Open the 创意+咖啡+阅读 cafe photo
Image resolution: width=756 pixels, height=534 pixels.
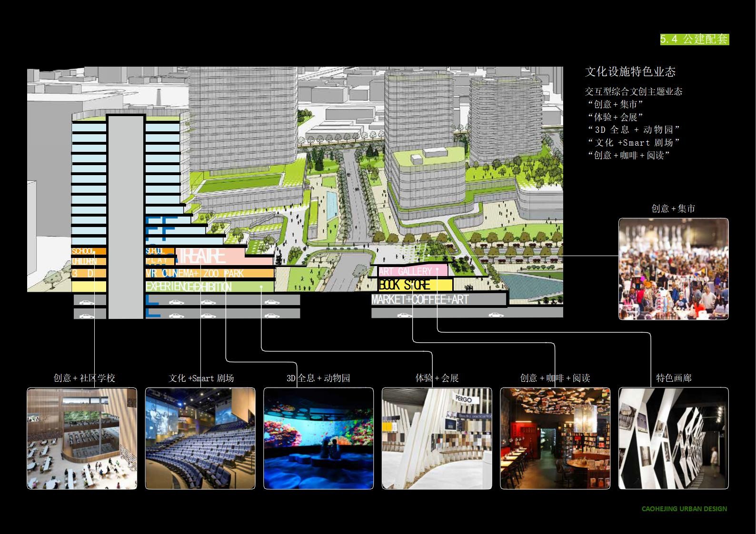(x=555, y=438)
